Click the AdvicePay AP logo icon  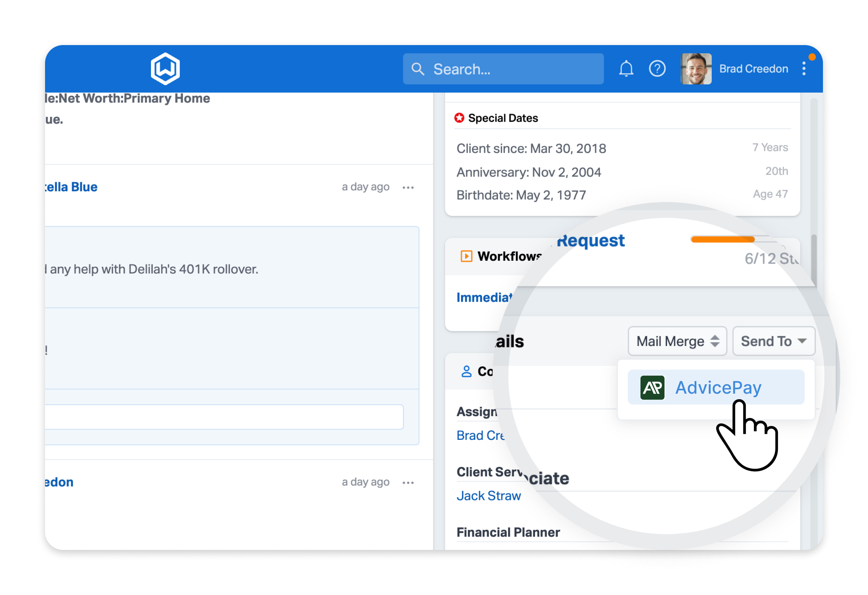(652, 387)
